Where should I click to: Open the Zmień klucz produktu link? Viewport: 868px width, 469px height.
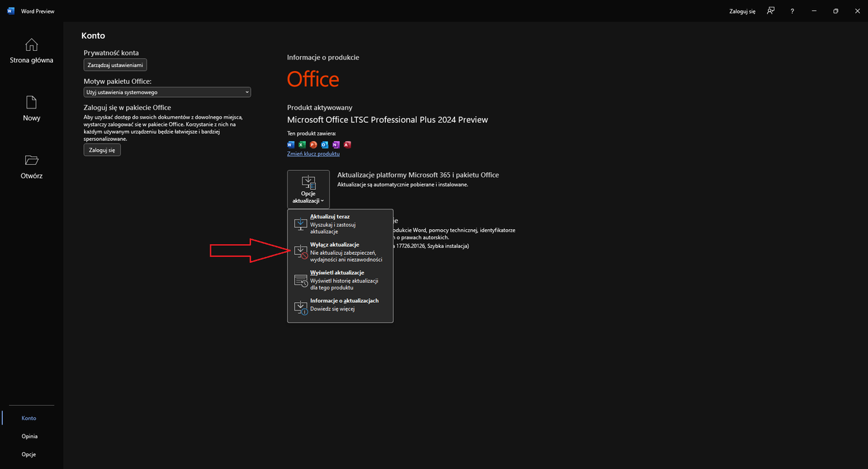(313, 154)
